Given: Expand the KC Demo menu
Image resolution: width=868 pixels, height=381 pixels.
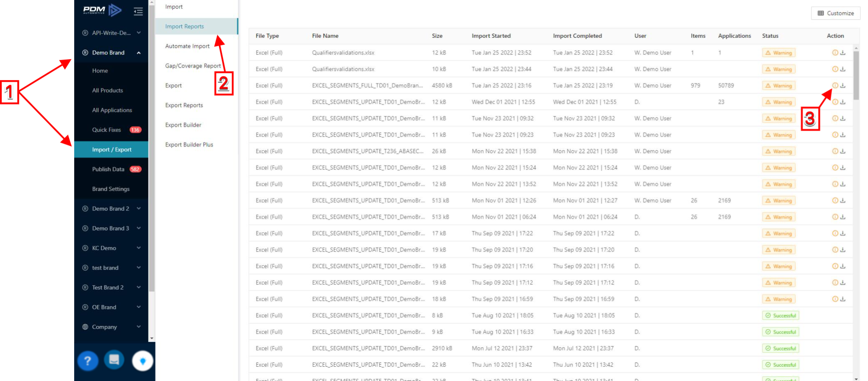Looking at the screenshot, I should [139, 248].
